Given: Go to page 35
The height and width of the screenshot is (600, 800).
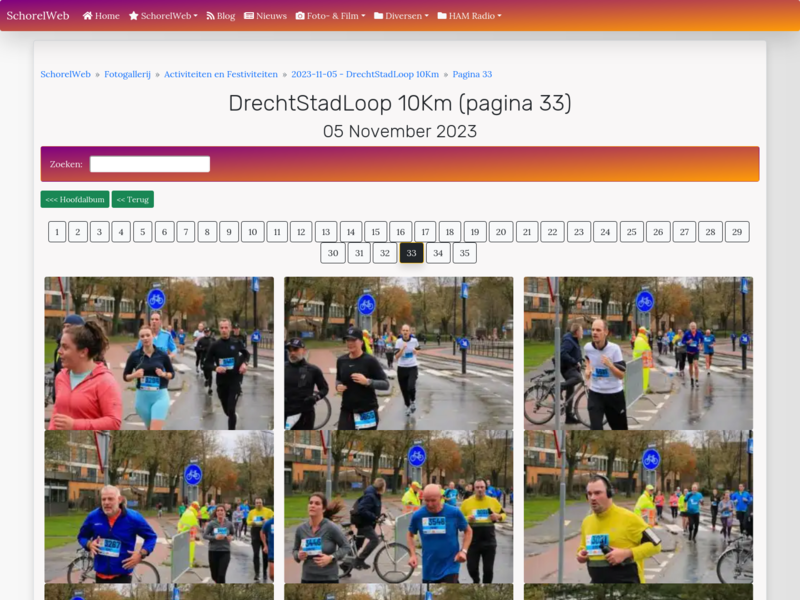Looking at the screenshot, I should [464, 253].
